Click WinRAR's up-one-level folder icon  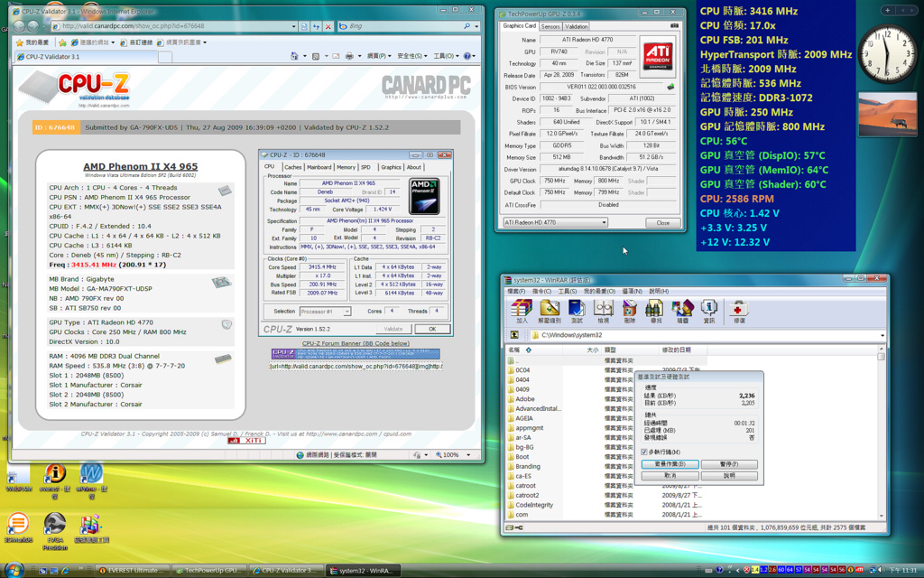(514, 335)
